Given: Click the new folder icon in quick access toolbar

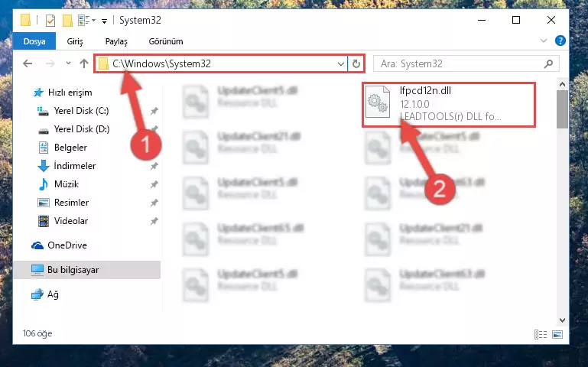Looking at the screenshot, I should pyautogui.click(x=67, y=21).
